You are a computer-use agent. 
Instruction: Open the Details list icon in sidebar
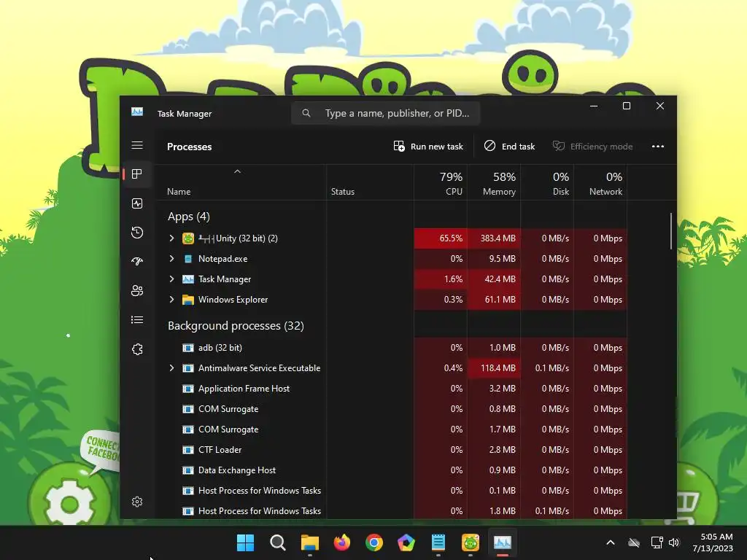137,320
